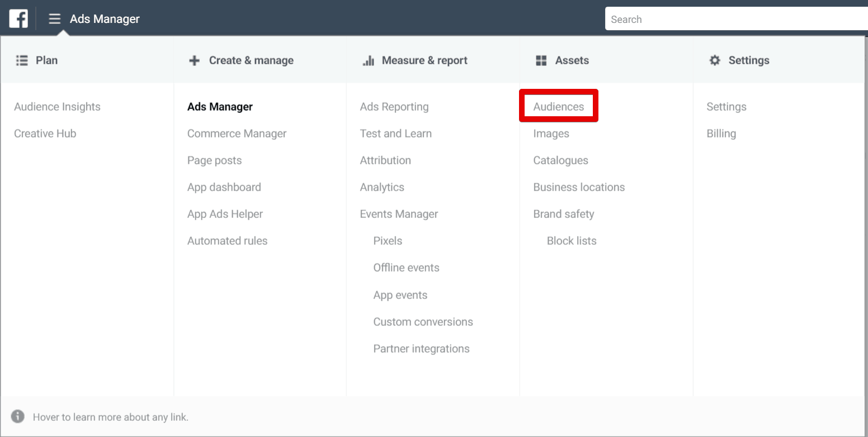Open Audiences under Assets

[x=558, y=107]
